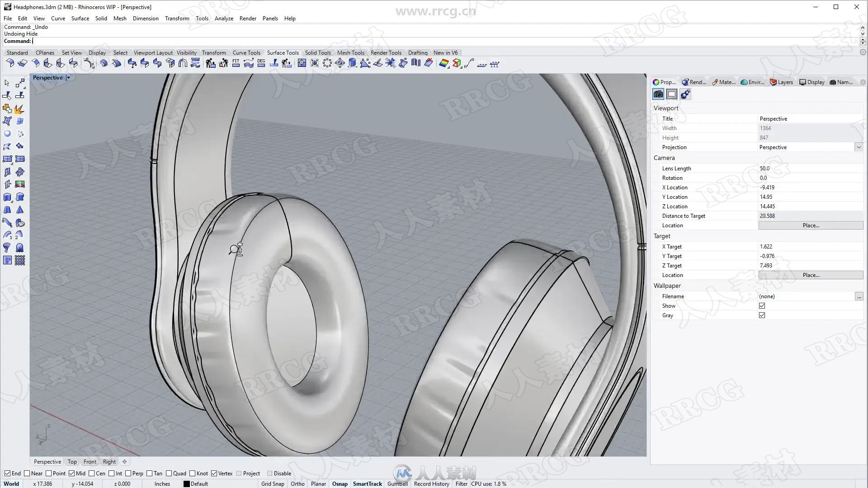Click the Curve Tools tab icon

point(245,52)
